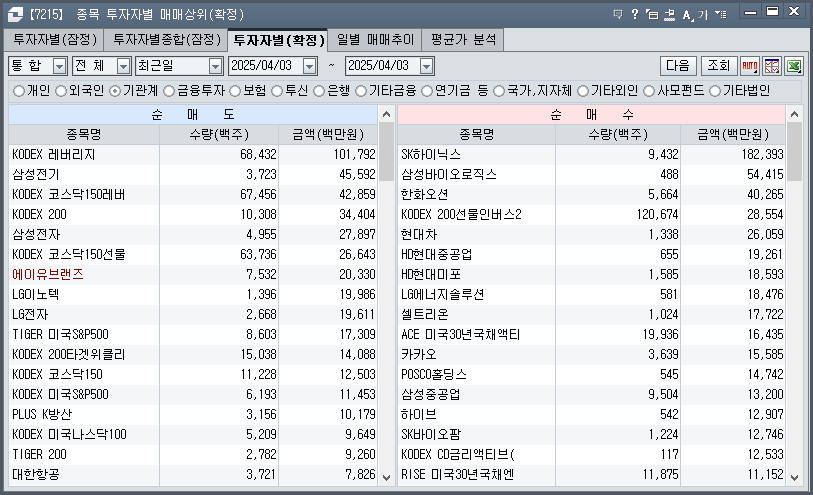Select the 은행 radio button
Screen dimensions: 813x495
pos(319,91)
